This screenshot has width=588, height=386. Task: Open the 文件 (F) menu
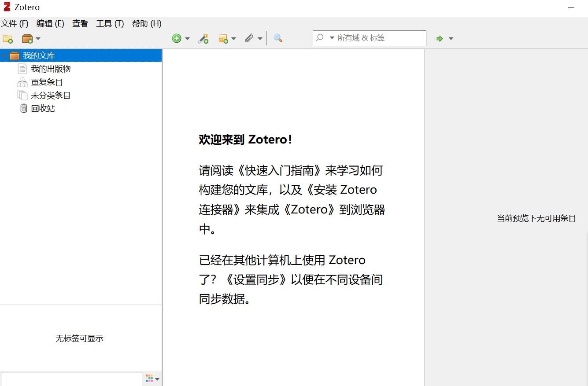15,24
